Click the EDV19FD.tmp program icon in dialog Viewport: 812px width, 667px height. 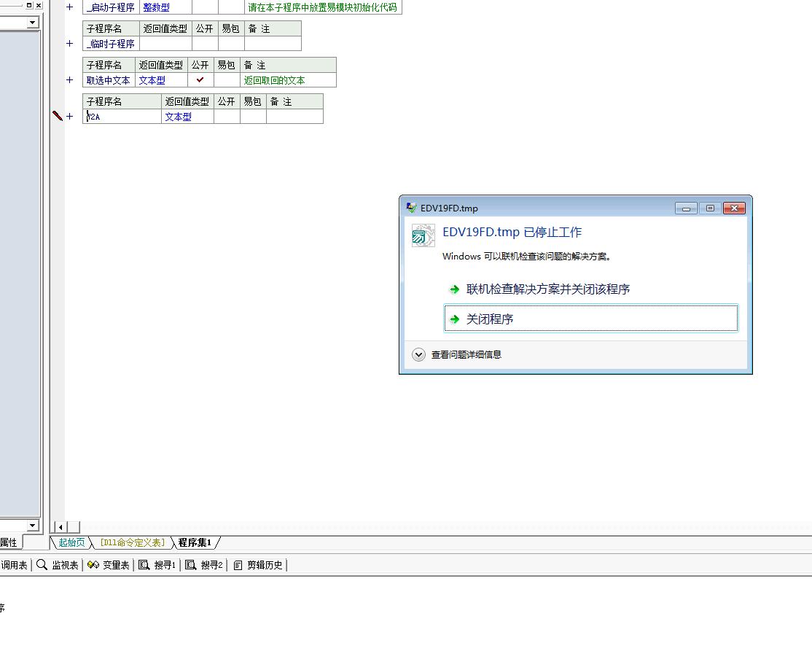coord(423,235)
